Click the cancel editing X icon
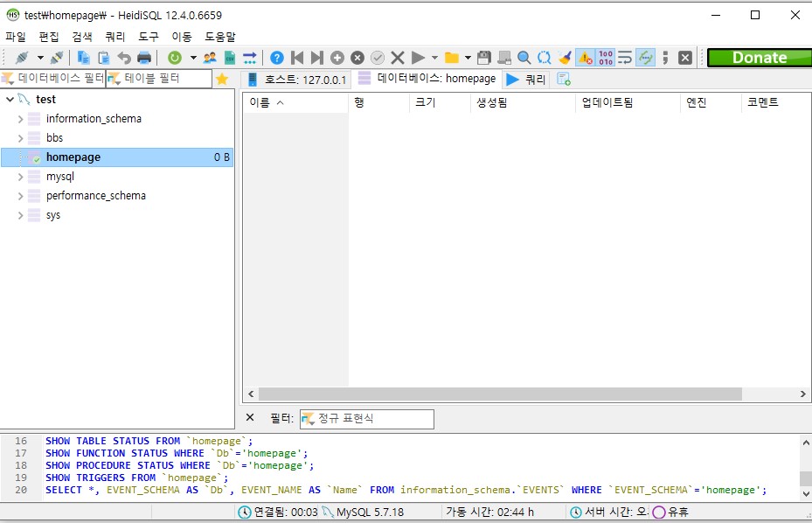Image resolution: width=812 pixels, height=523 pixels. pyautogui.click(x=397, y=58)
